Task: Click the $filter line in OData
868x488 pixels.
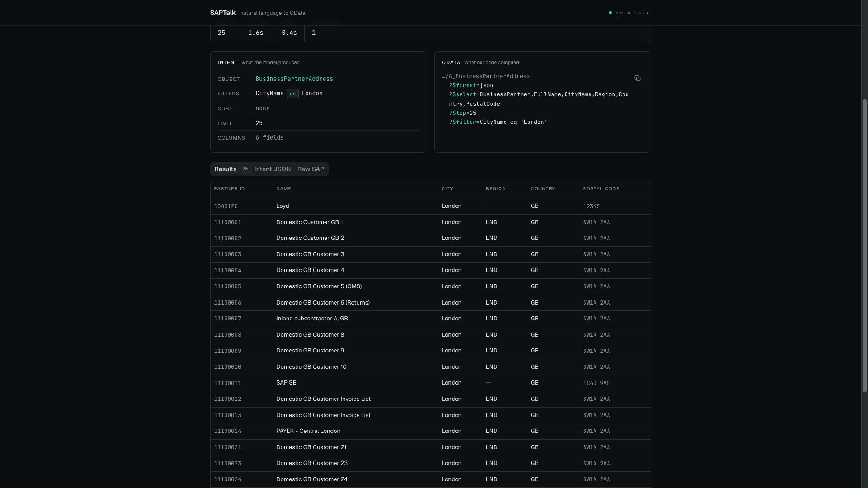Action: 498,122
